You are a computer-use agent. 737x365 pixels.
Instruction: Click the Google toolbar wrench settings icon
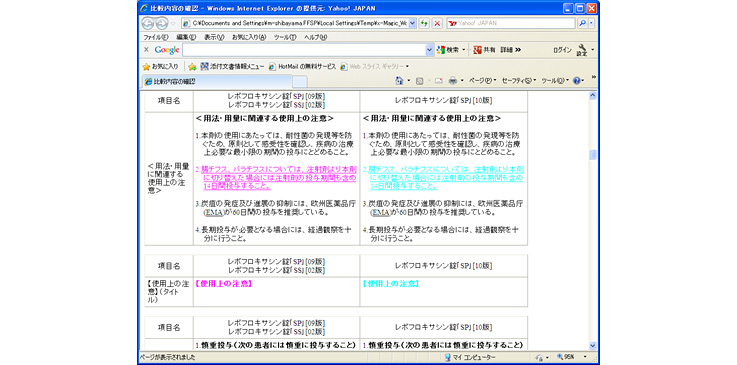pos(582,50)
